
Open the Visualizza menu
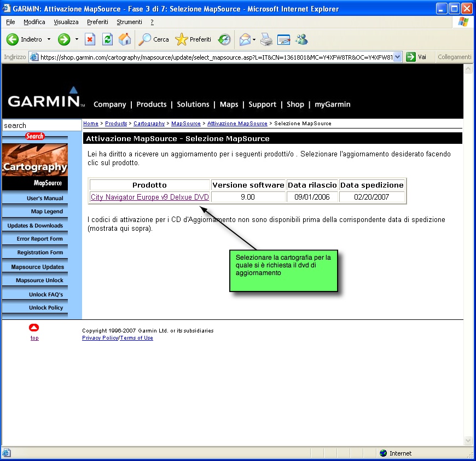[x=66, y=22]
